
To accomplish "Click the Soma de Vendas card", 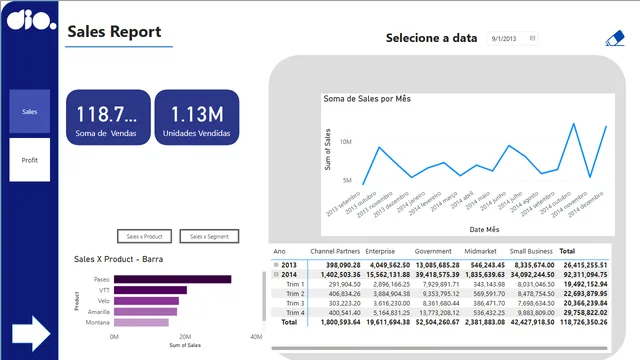I will pos(108,117).
